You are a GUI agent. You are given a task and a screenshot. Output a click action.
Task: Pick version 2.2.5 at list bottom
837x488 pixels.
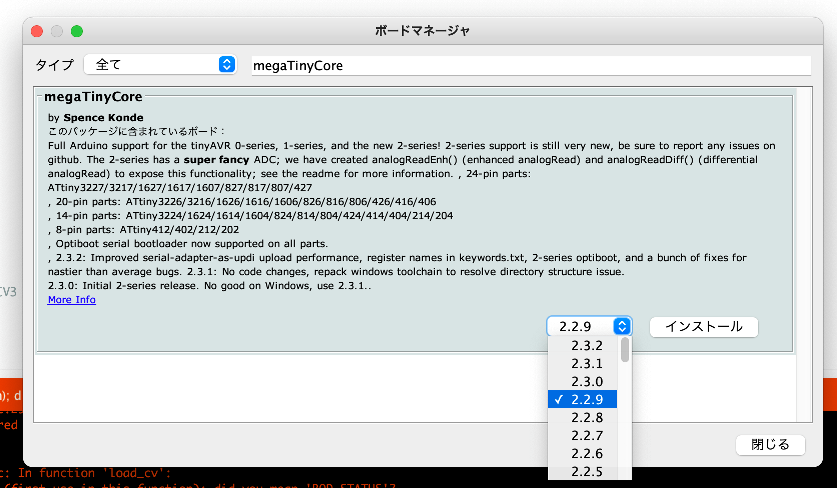click(586, 472)
